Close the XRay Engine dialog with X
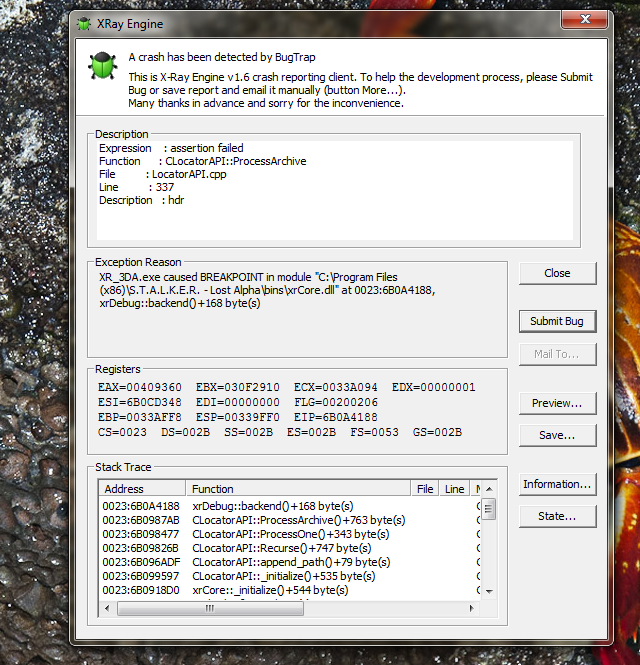 point(585,19)
